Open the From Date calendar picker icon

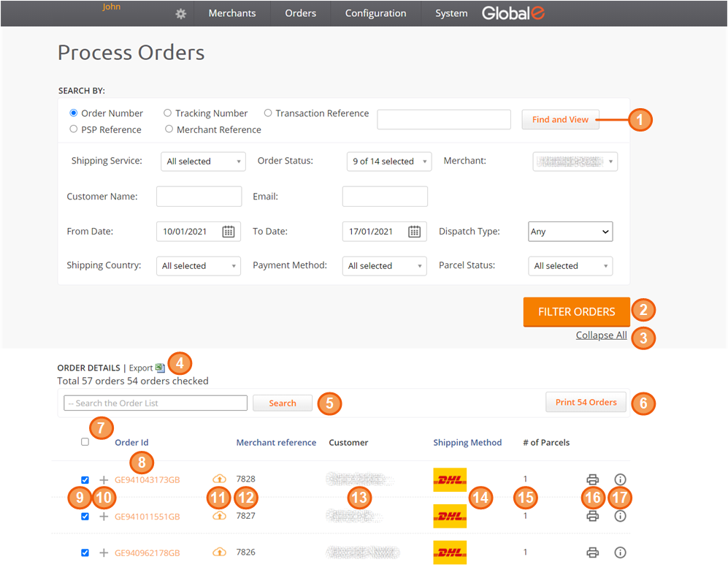tap(228, 232)
